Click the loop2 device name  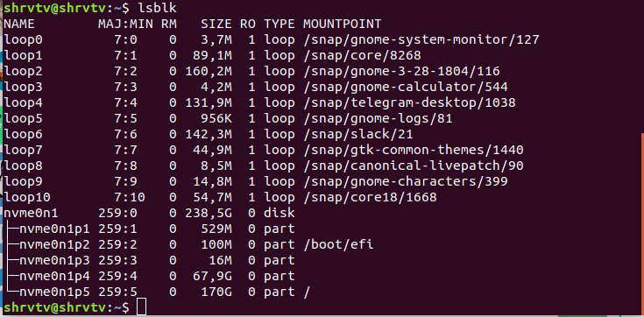click(x=23, y=71)
